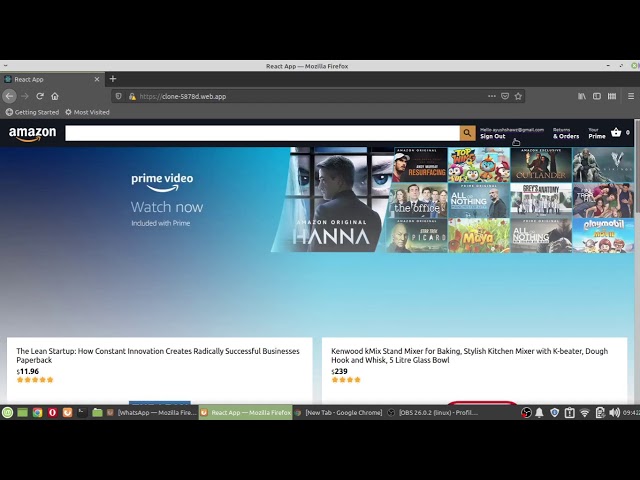Open Returns & Orders link
The width and height of the screenshot is (640, 480).
tap(566, 133)
